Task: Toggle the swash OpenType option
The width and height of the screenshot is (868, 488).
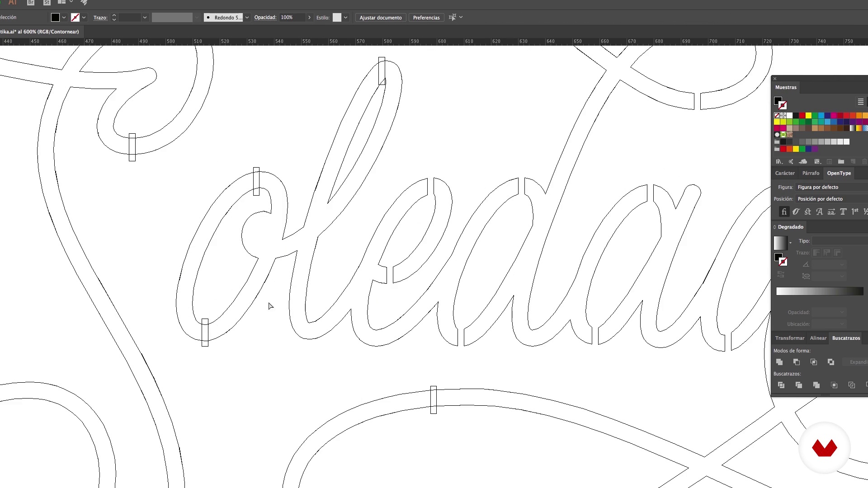Action: (x=820, y=211)
